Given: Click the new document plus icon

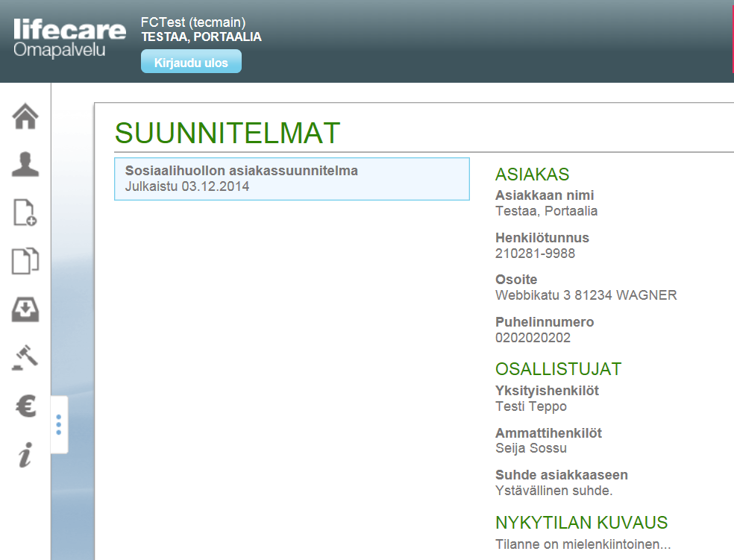Looking at the screenshot, I should pos(25,213).
